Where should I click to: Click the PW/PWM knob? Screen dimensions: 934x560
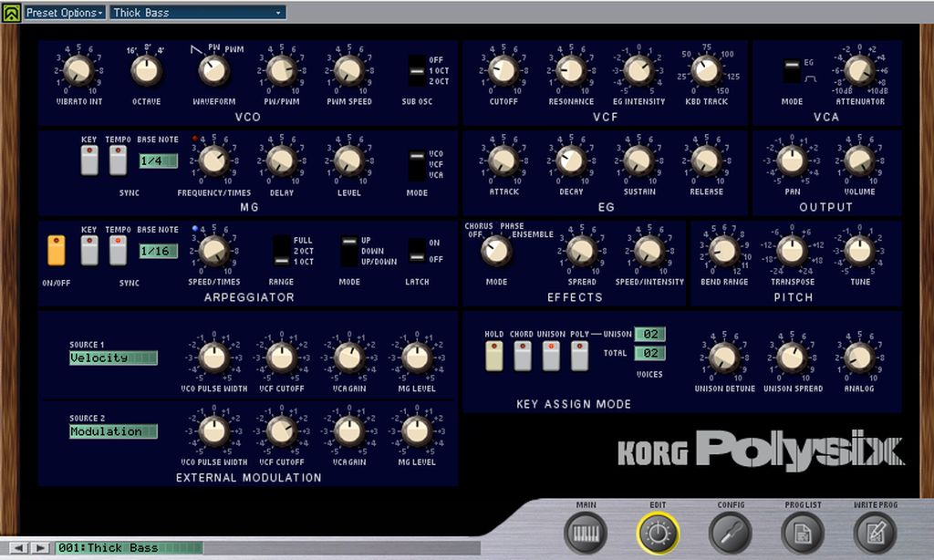tap(281, 70)
